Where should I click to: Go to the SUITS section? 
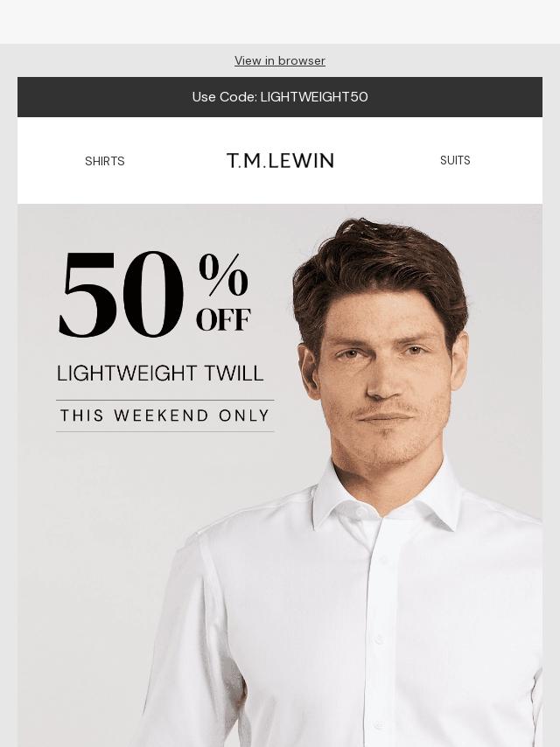pyautogui.click(x=455, y=160)
